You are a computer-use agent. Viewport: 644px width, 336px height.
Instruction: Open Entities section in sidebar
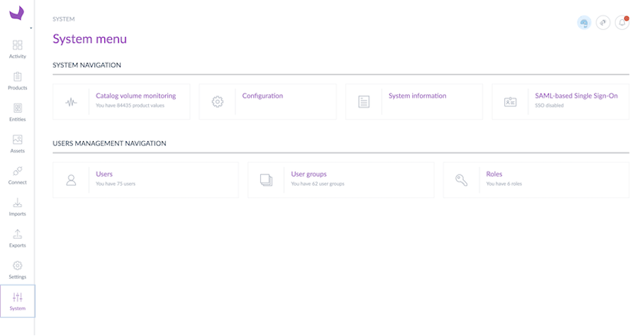click(18, 112)
